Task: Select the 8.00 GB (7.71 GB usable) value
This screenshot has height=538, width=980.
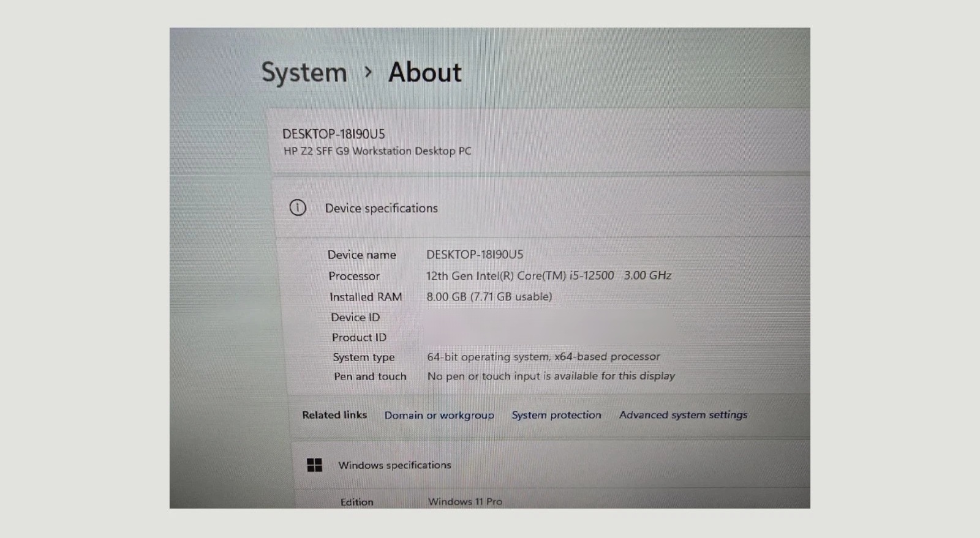Action: pyautogui.click(x=489, y=297)
